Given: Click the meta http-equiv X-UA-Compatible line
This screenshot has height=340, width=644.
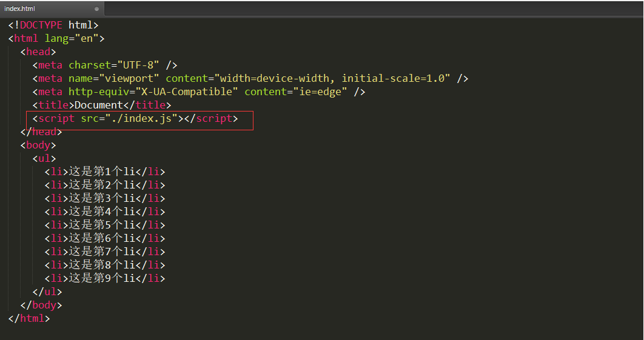Looking at the screenshot, I should 199,92.
